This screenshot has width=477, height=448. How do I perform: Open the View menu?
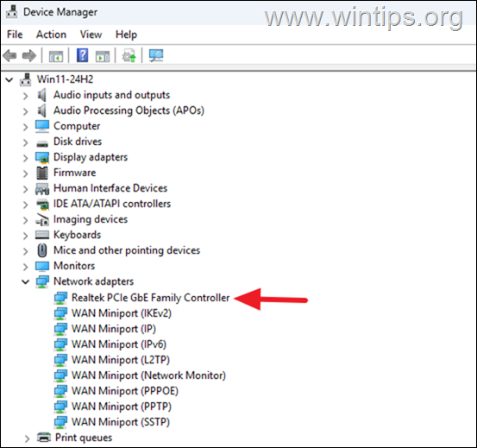click(91, 35)
